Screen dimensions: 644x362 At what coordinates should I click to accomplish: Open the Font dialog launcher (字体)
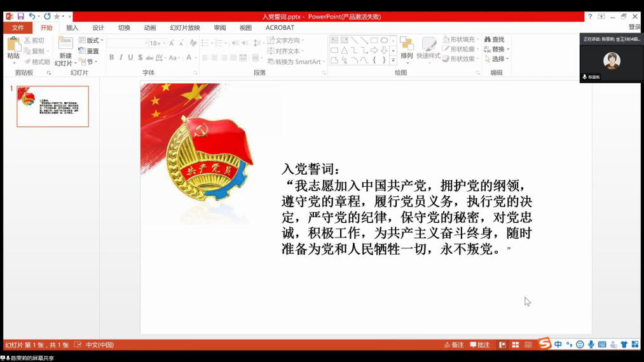(195, 72)
